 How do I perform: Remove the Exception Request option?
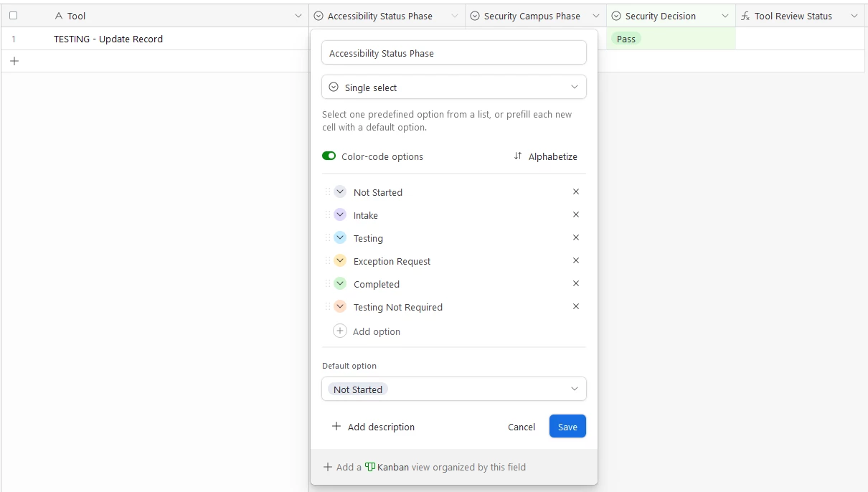tap(575, 261)
